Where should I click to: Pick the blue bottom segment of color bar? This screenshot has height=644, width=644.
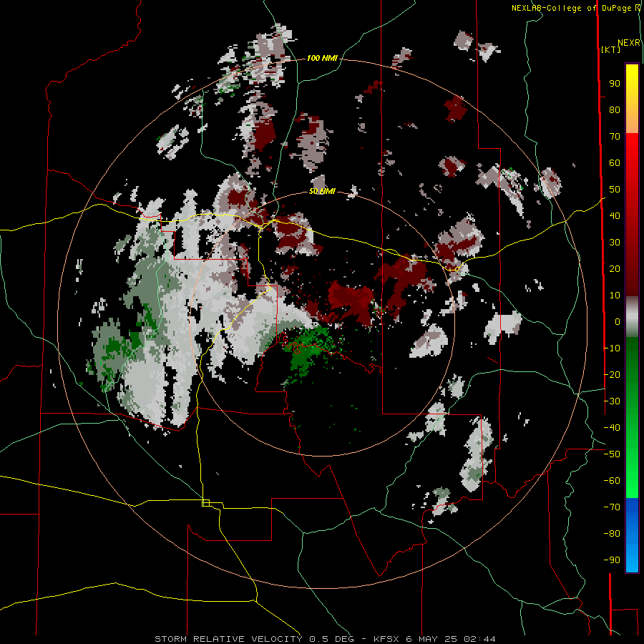pyautogui.click(x=632, y=535)
